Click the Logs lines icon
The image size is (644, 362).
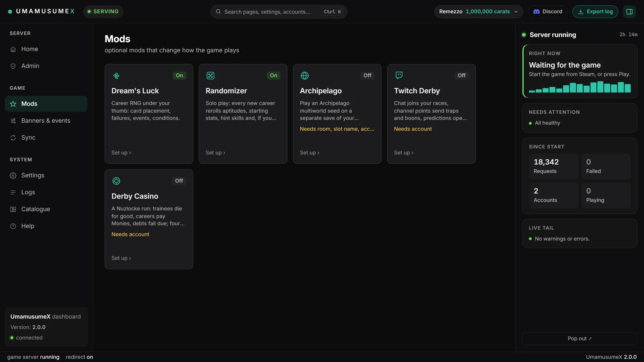click(x=13, y=192)
